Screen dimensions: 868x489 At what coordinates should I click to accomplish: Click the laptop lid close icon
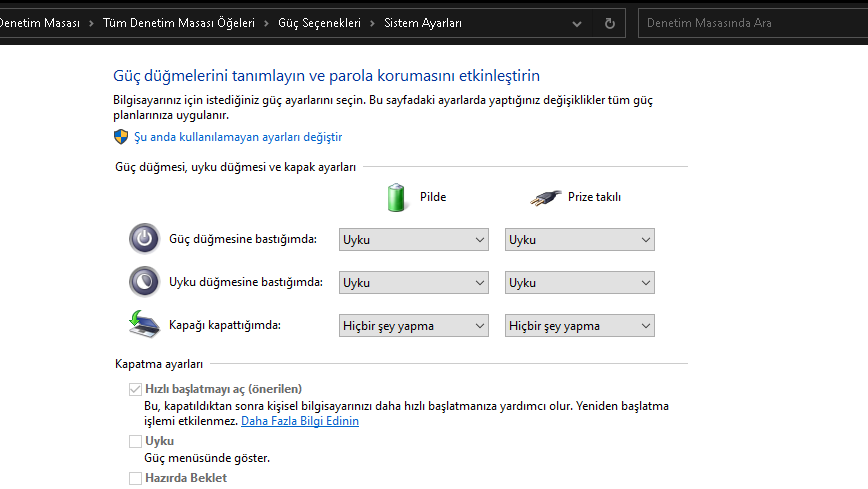144,324
